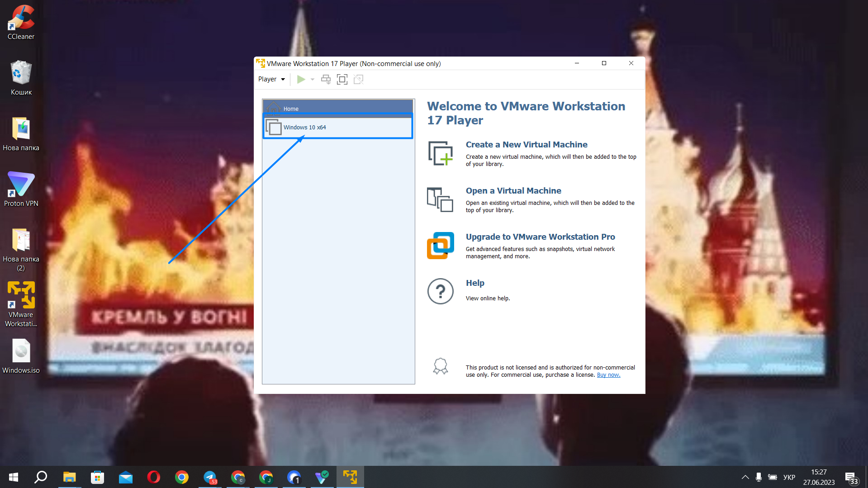Open the Mail app from the taskbar
This screenshot has height=488, width=868.
tap(125, 477)
